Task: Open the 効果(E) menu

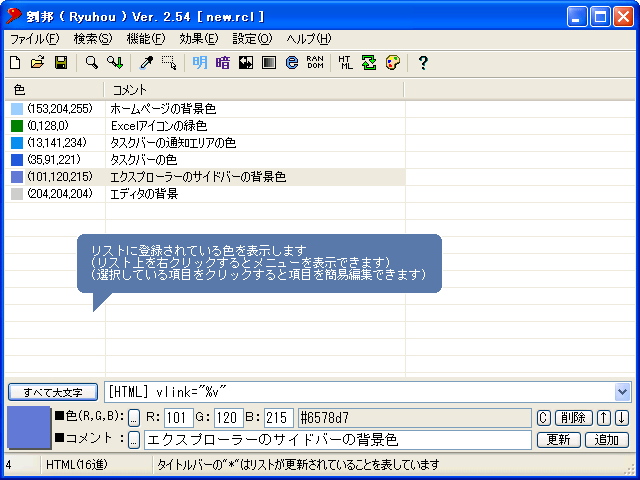Action: pos(199,39)
